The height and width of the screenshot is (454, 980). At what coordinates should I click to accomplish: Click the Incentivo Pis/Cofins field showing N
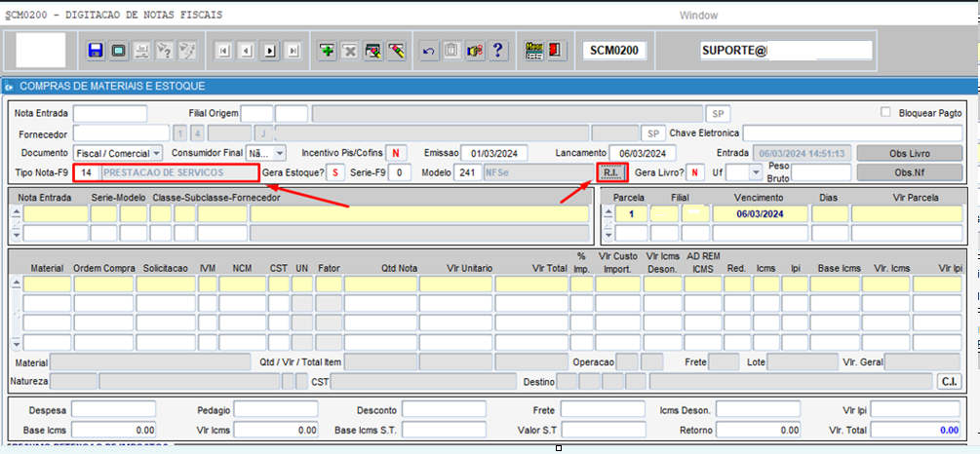point(396,153)
